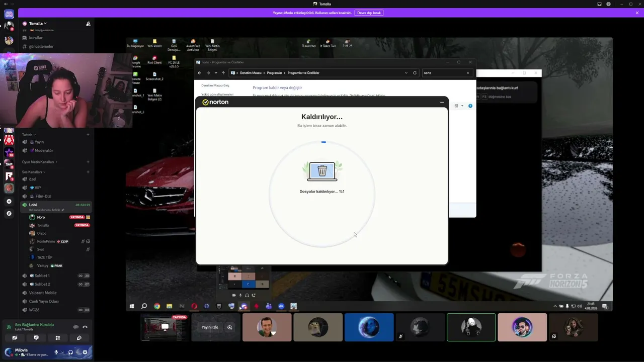Share your screen from voice panel

(36, 338)
